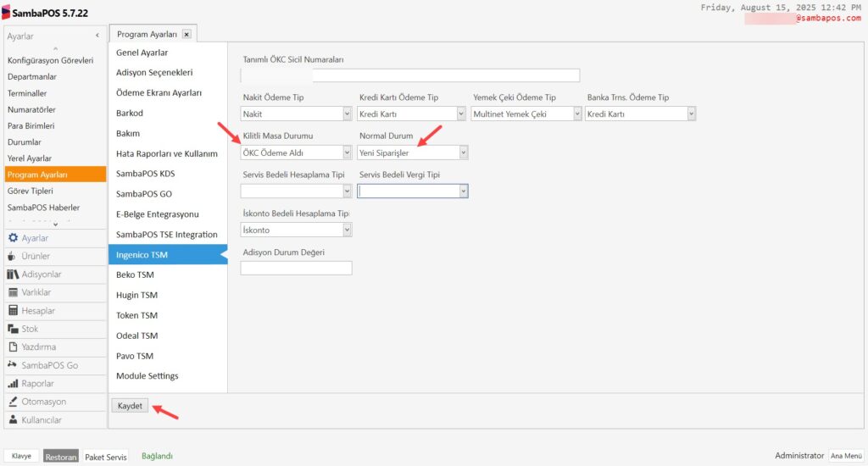
Task: Open E-Belge Entegrasyonu settings
Action: coord(168,214)
